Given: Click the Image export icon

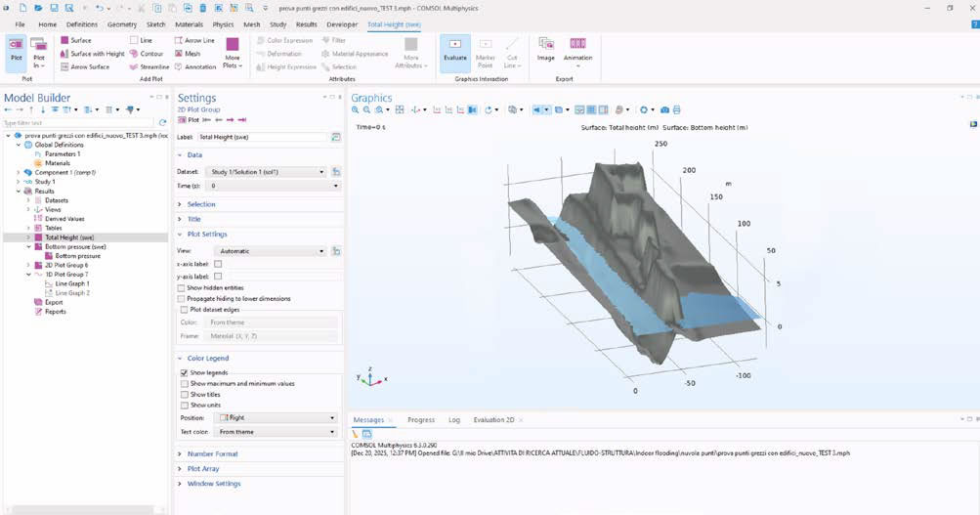Looking at the screenshot, I should (545, 49).
